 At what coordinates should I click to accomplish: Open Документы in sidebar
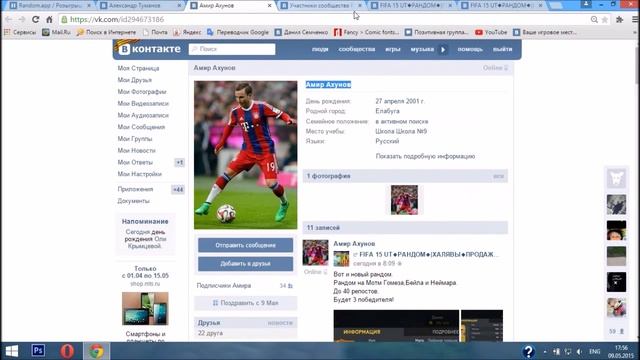pyautogui.click(x=133, y=201)
